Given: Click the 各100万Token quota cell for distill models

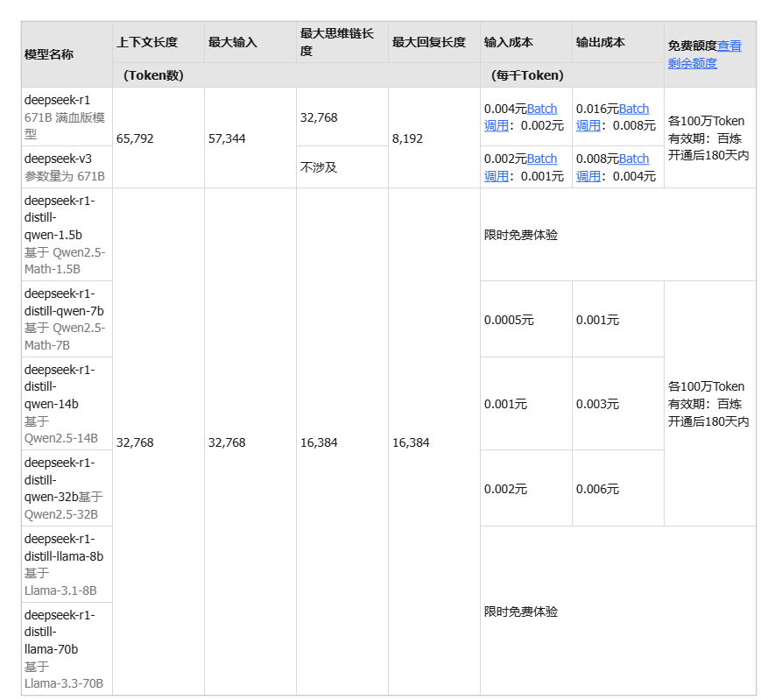Looking at the screenshot, I should click(x=708, y=404).
